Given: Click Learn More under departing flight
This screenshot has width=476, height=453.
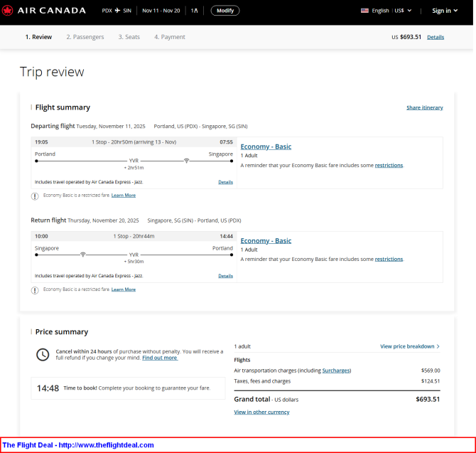Looking at the screenshot, I should 123,196.
